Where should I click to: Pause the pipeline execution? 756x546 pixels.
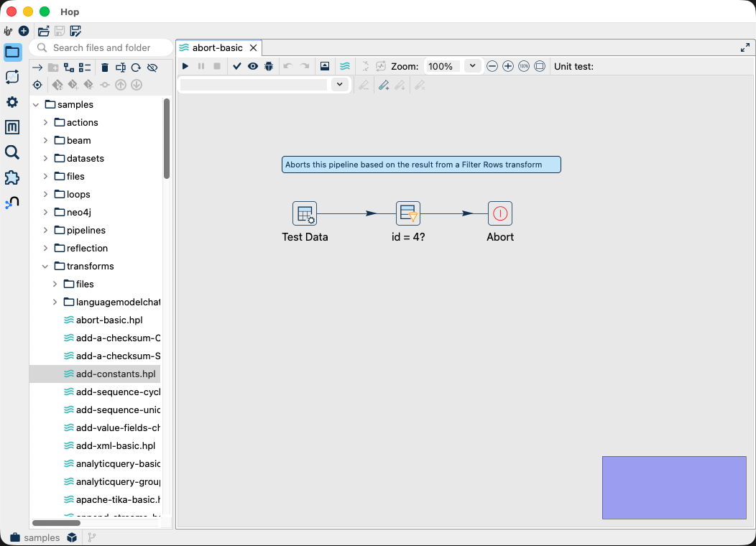pyautogui.click(x=200, y=66)
